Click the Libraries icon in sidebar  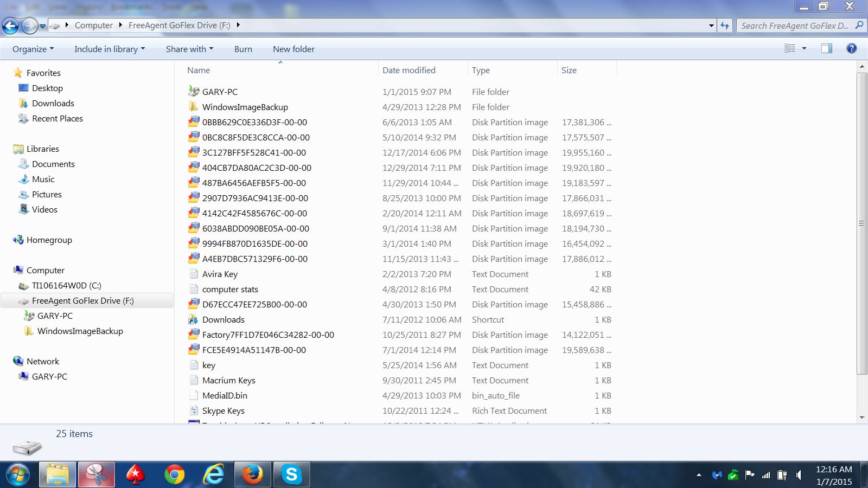[18, 149]
